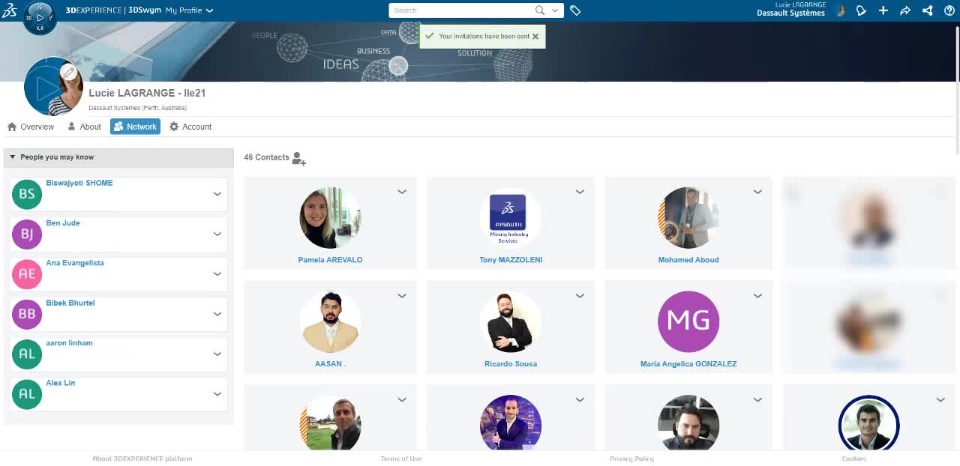Expand options for Biswajyoti SHOME
960x466 pixels.
pos(217,194)
